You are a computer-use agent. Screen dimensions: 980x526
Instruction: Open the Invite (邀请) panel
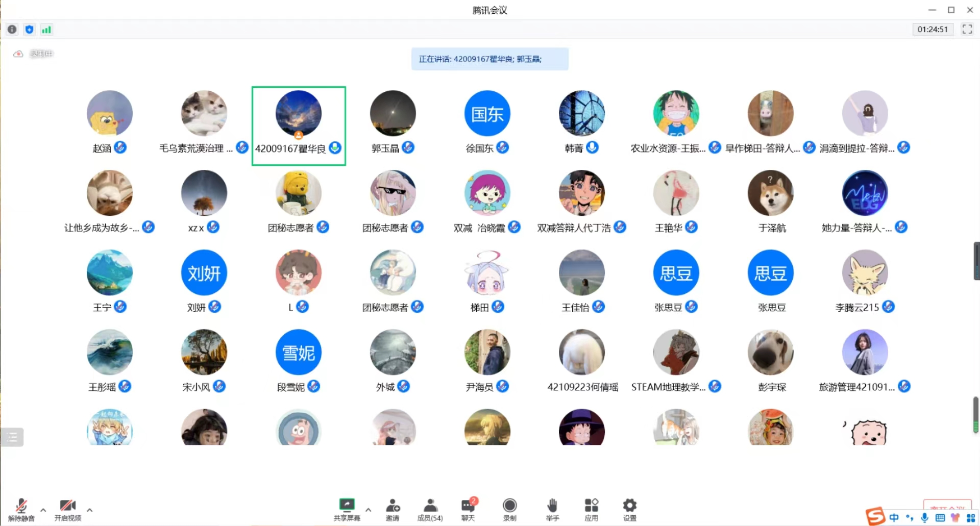pyautogui.click(x=393, y=509)
